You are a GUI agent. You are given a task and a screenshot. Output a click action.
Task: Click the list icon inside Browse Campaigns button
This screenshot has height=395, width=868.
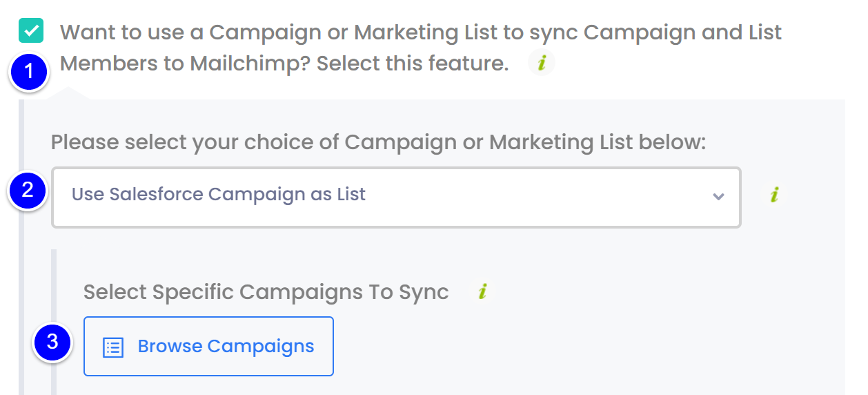(x=112, y=347)
